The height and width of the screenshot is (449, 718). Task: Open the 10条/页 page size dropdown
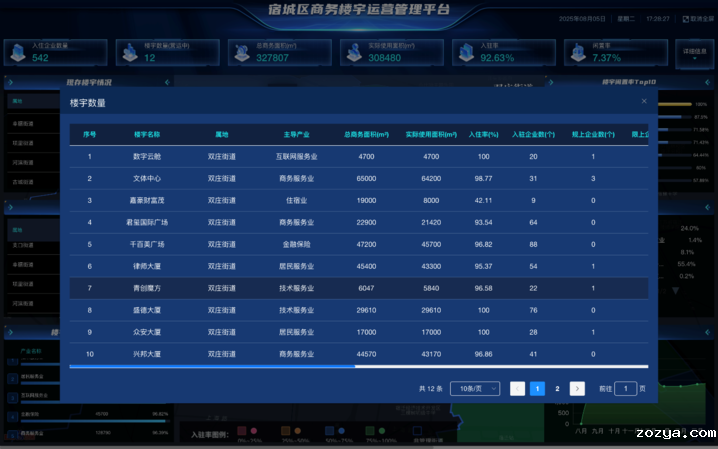coord(474,388)
